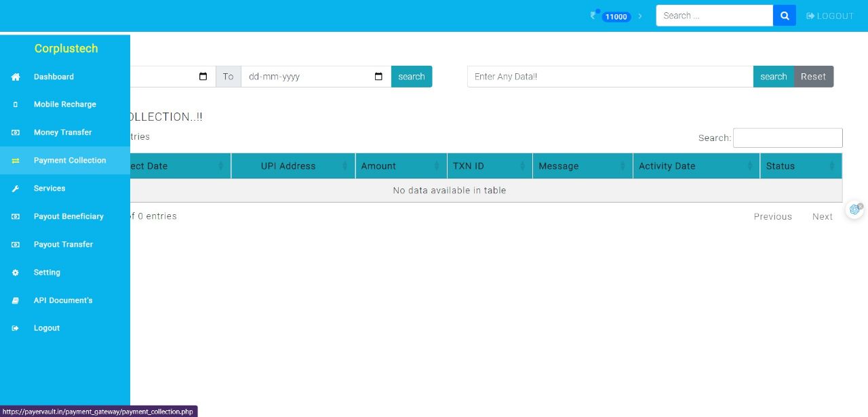Click the Payout Transfer money icon
868x417 pixels.
[x=16, y=244]
